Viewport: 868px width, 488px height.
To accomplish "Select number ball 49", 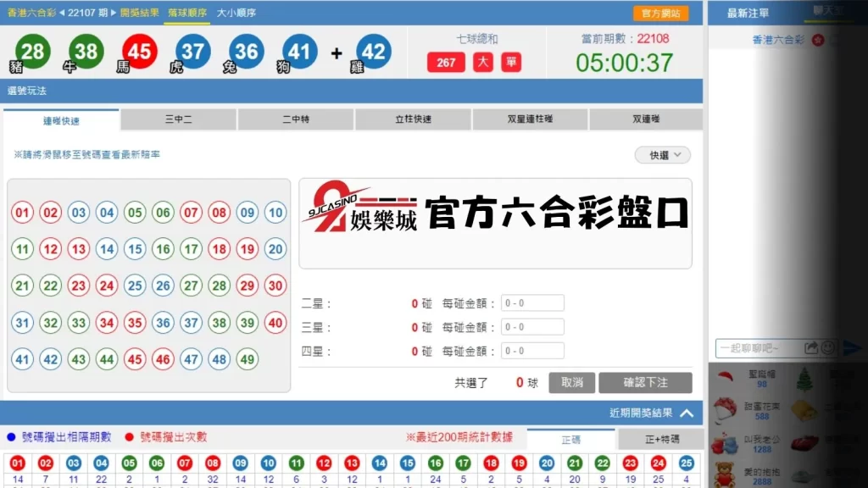I will tap(247, 359).
